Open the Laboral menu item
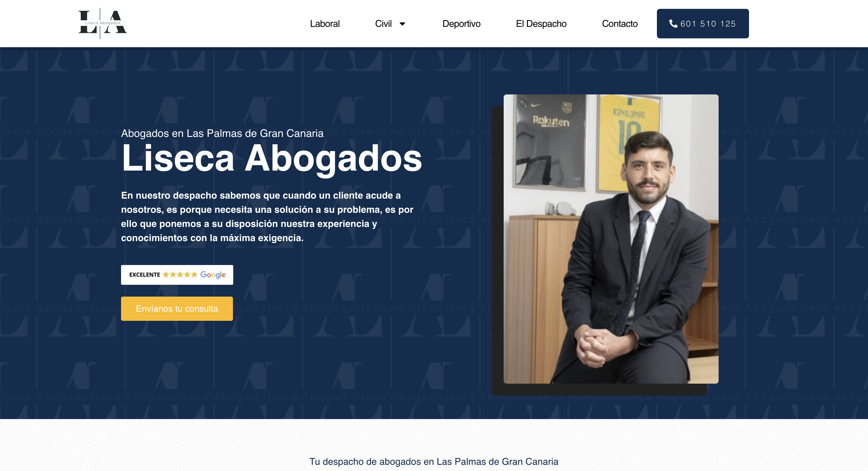The height and width of the screenshot is (471, 868). click(x=324, y=24)
